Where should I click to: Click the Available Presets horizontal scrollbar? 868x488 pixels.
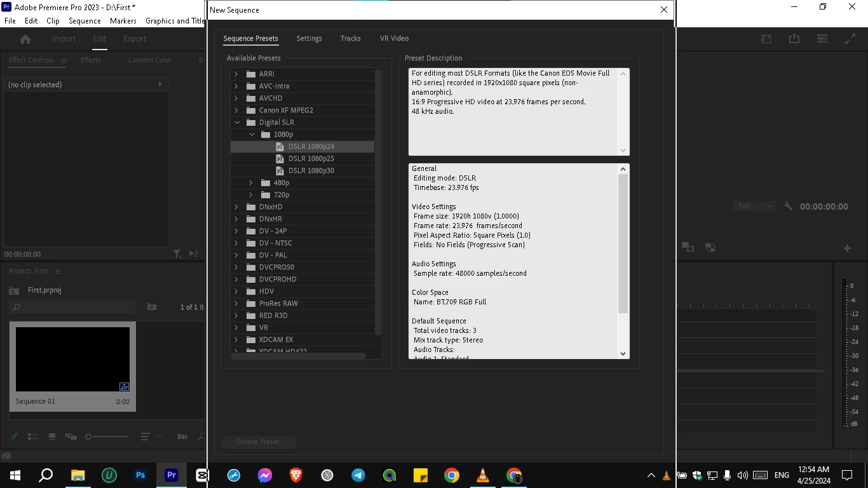(299, 356)
